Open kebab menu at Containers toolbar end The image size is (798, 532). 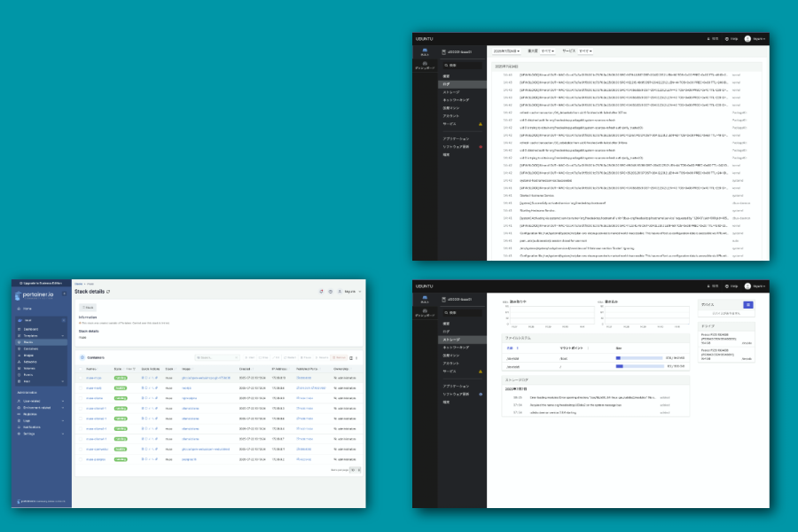click(x=356, y=358)
